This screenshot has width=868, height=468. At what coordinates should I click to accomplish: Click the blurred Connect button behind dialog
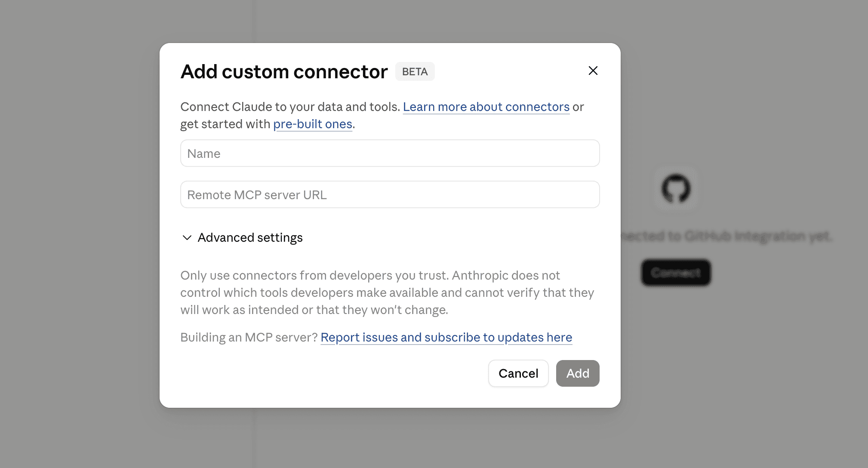pyautogui.click(x=676, y=272)
